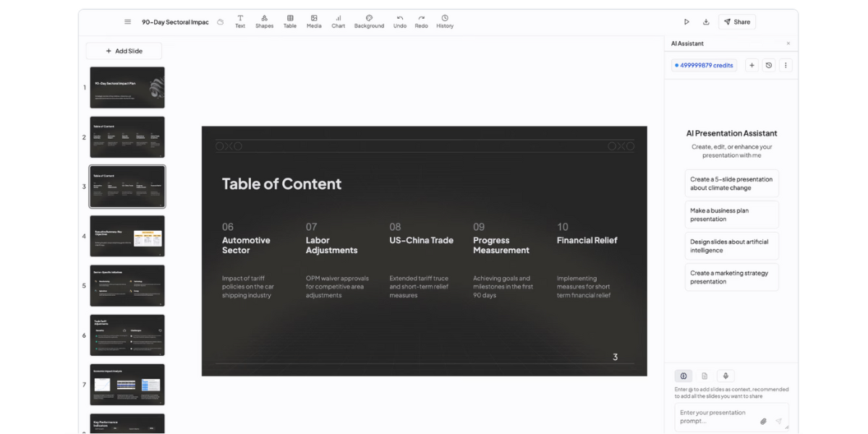This screenshot has width=868, height=434.
Task: Click the Share button
Action: tap(736, 22)
